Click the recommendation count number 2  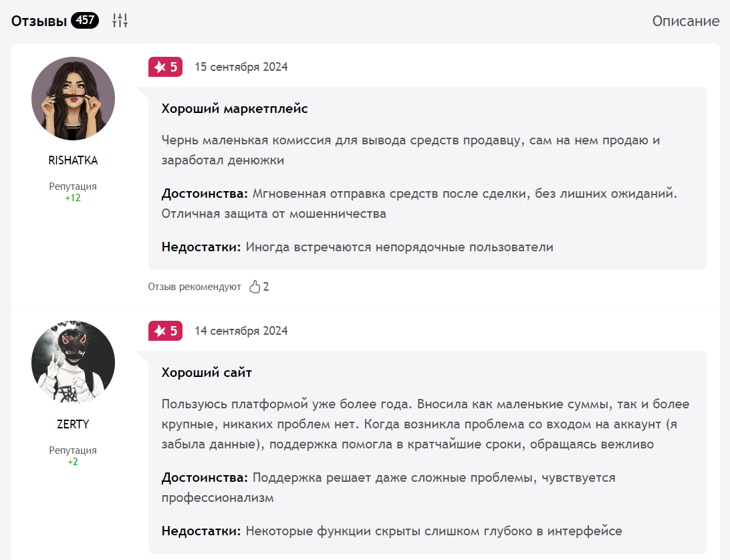click(x=266, y=287)
